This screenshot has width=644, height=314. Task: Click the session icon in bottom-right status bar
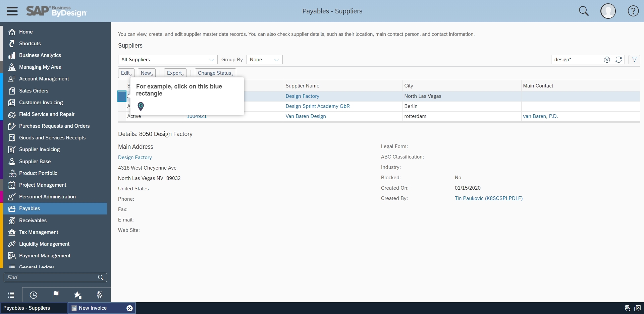[627, 308]
